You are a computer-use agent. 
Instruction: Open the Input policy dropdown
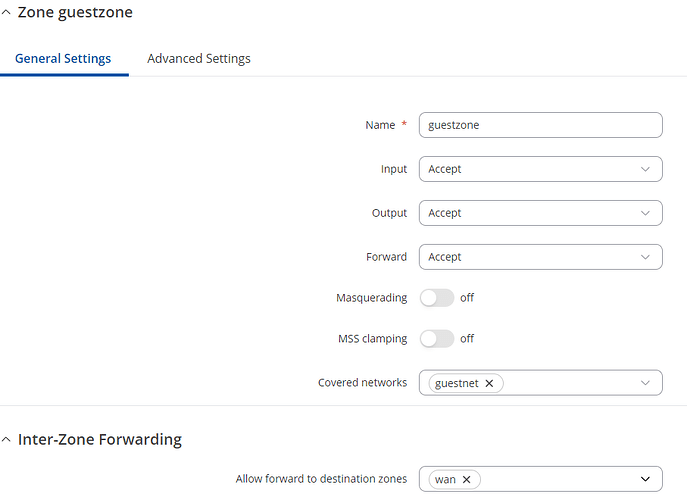[541, 169]
